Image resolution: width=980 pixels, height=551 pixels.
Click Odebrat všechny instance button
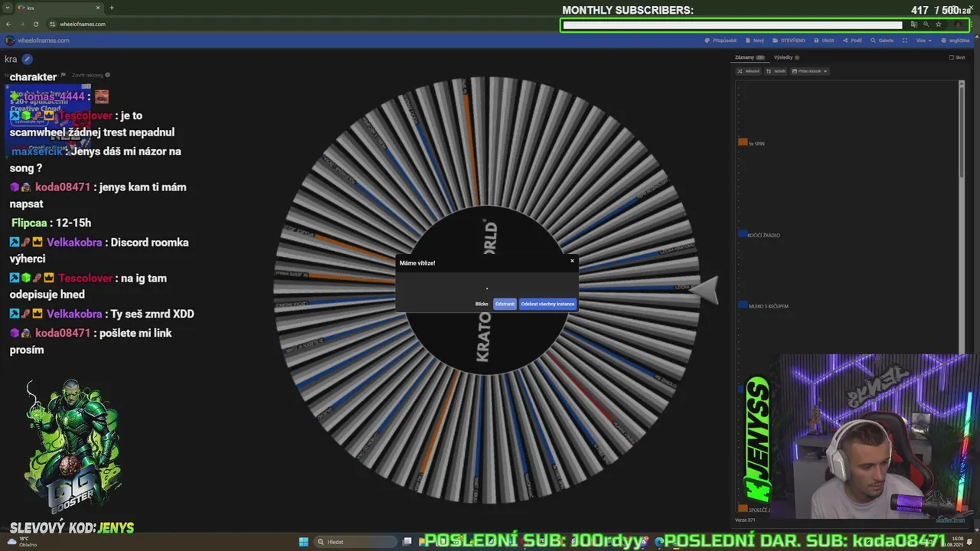pyautogui.click(x=547, y=304)
